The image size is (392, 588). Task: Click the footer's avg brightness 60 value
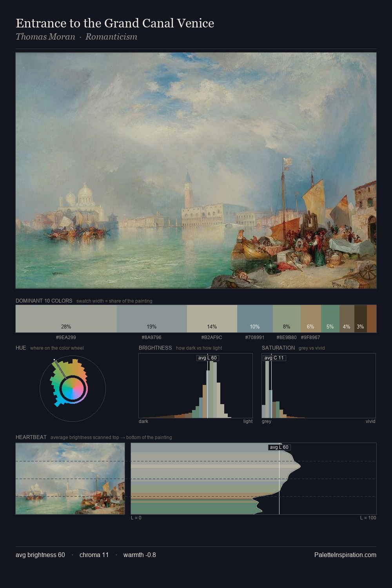(x=40, y=555)
